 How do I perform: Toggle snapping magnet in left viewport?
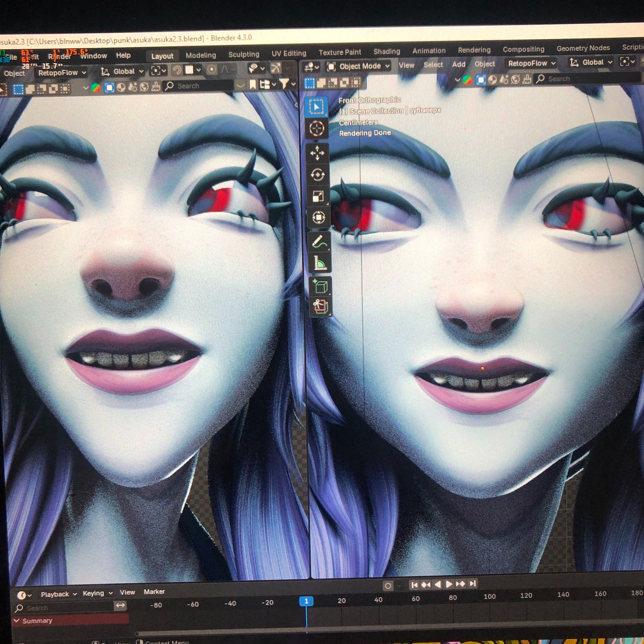coord(177,70)
